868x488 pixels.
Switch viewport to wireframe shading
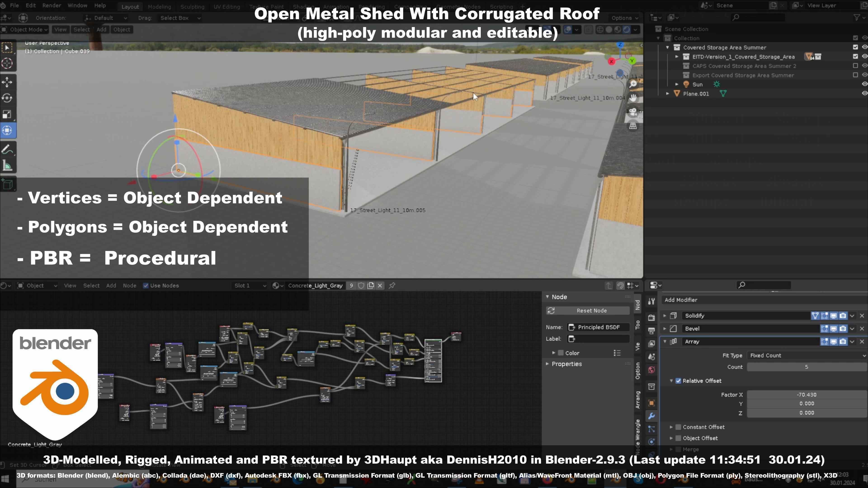click(600, 30)
